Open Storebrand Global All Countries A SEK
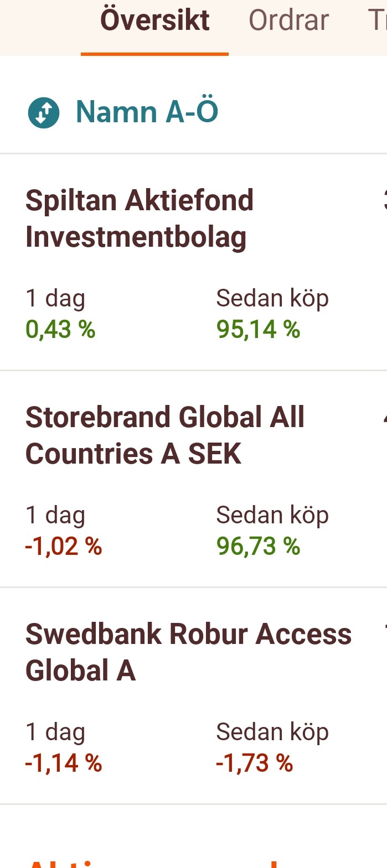387x868 pixels. coord(164,435)
